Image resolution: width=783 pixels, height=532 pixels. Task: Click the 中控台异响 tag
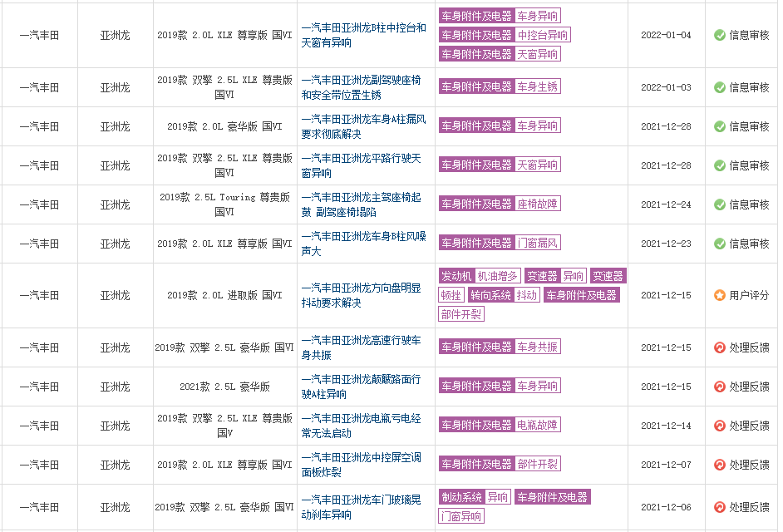tap(542, 35)
